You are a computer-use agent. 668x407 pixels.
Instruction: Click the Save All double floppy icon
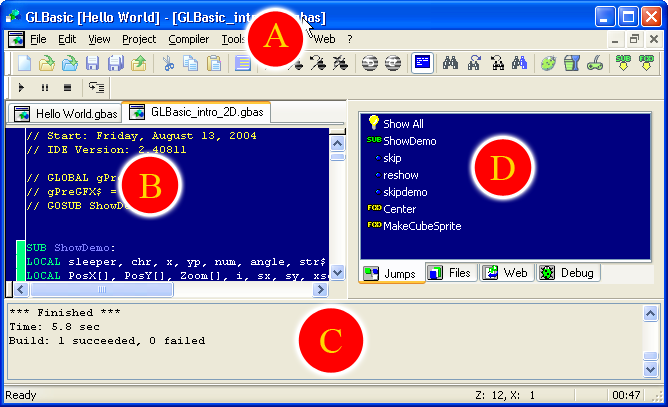pyautogui.click(x=115, y=64)
